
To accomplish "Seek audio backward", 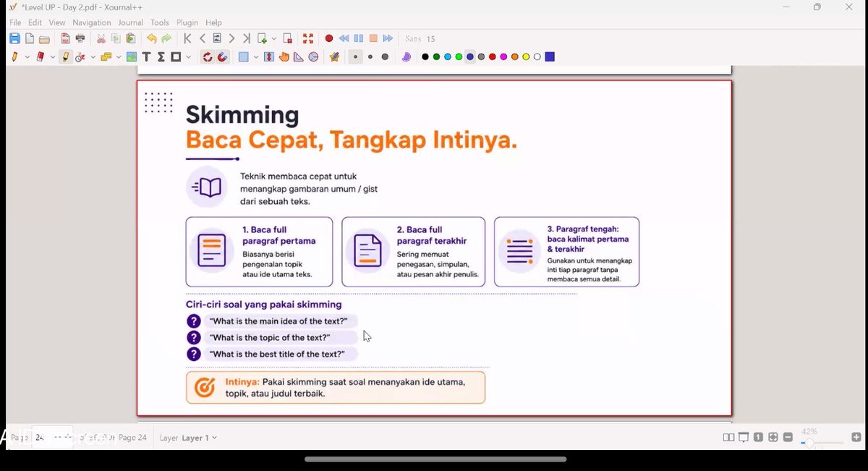I will [344, 38].
